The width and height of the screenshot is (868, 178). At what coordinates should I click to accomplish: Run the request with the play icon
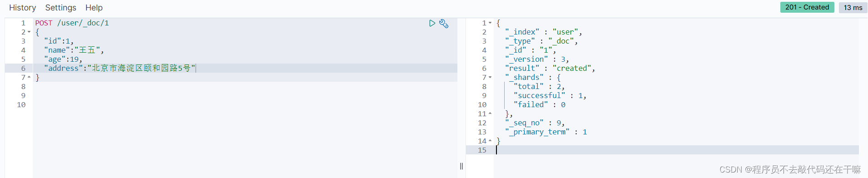432,23
